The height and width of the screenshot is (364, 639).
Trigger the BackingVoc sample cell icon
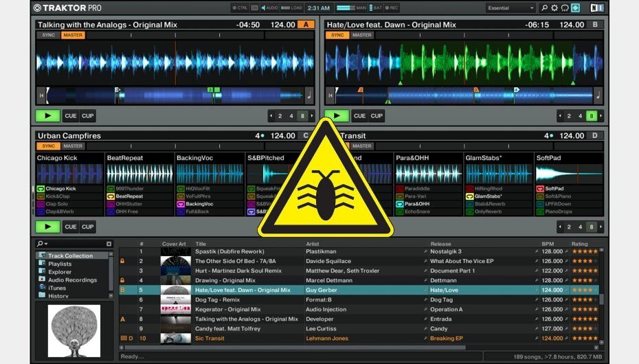pos(181,204)
